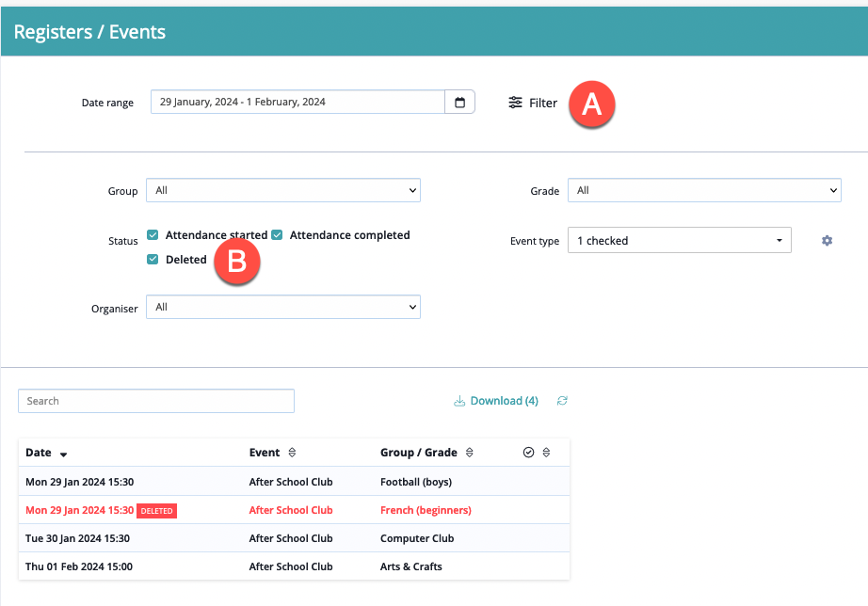The image size is (868, 606).
Task: Click the Date column header
Action: (x=39, y=453)
